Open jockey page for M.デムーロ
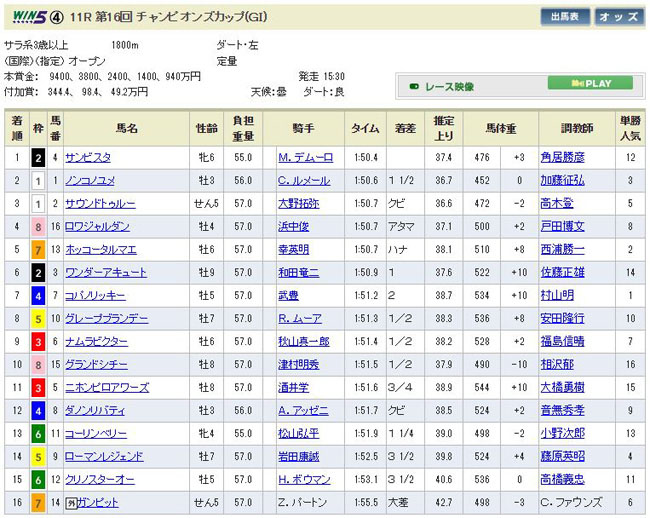Viewport: 650px width, 518px height. click(x=304, y=157)
